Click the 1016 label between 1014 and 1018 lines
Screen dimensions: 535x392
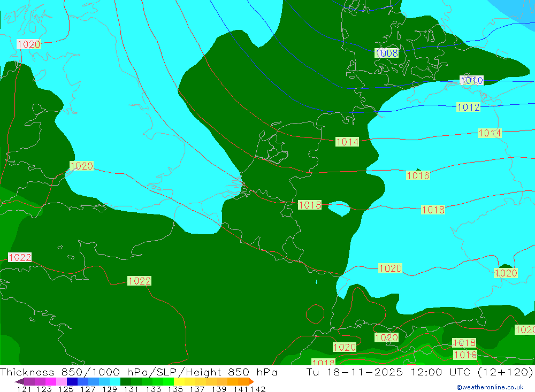coord(418,176)
